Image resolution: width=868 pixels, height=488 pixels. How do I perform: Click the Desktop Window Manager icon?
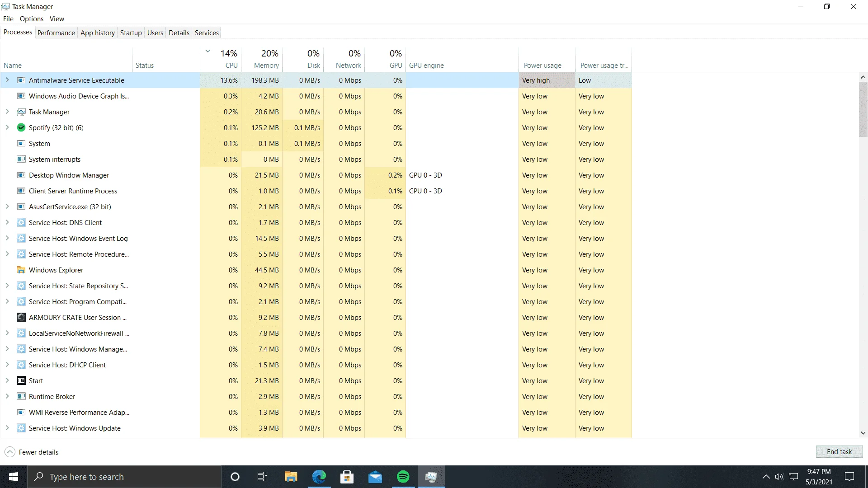pos(21,175)
